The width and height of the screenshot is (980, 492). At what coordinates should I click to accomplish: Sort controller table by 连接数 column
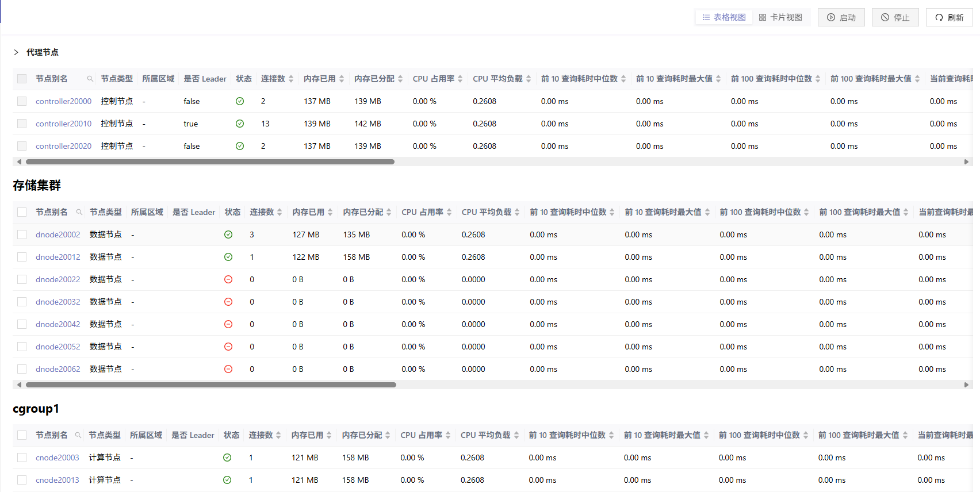[291, 79]
